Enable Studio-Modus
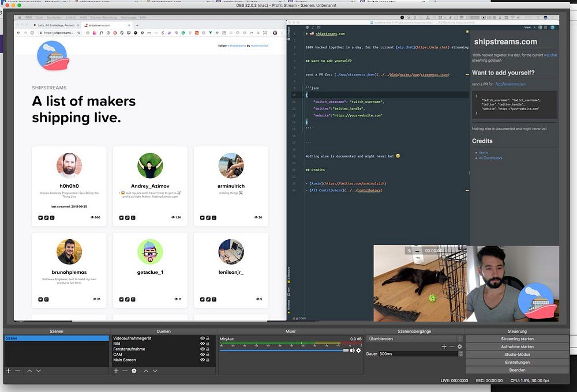This screenshot has width=577, height=392. click(517, 355)
